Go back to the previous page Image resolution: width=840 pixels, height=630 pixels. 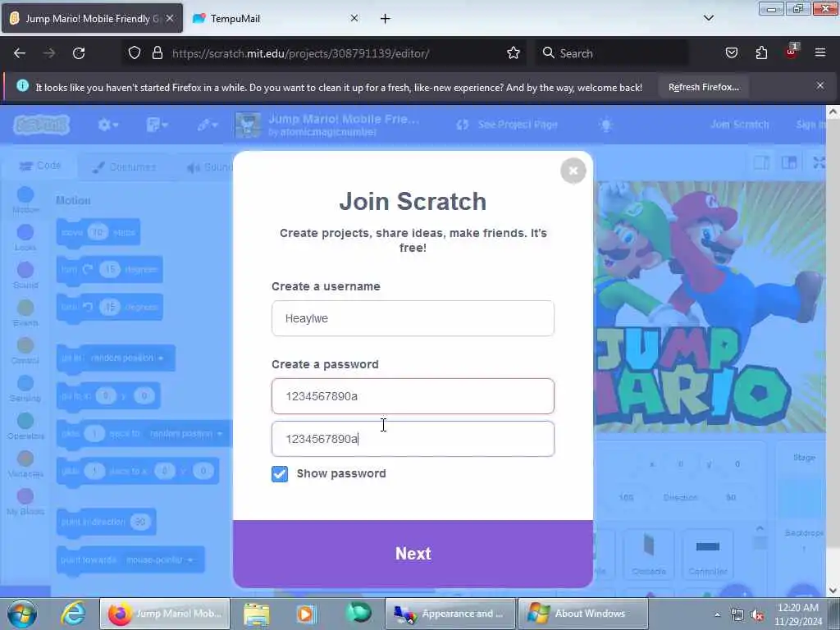tap(20, 53)
